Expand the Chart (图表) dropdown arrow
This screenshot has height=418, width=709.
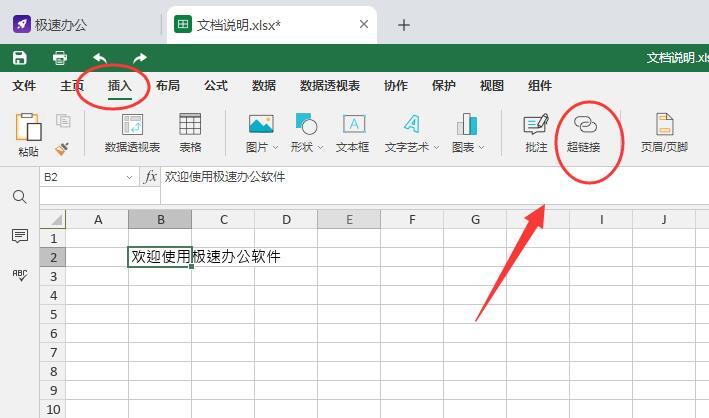click(x=482, y=147)
